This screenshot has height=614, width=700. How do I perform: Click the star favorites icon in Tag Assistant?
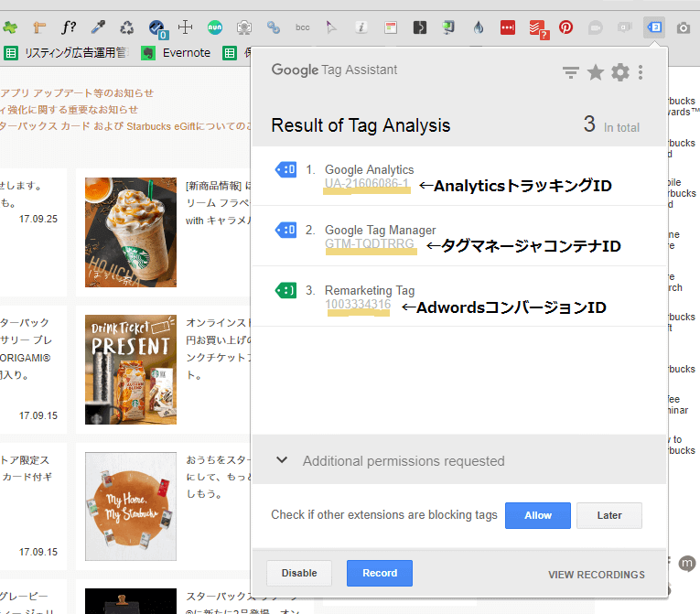[596, 72]
